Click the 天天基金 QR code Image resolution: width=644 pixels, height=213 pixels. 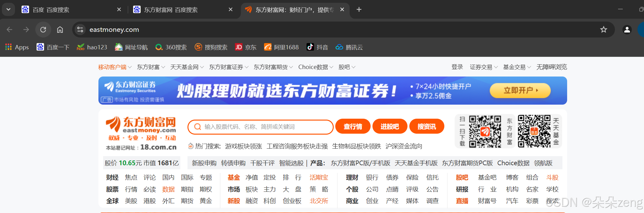pyautogui.click(x=534, y=131)
